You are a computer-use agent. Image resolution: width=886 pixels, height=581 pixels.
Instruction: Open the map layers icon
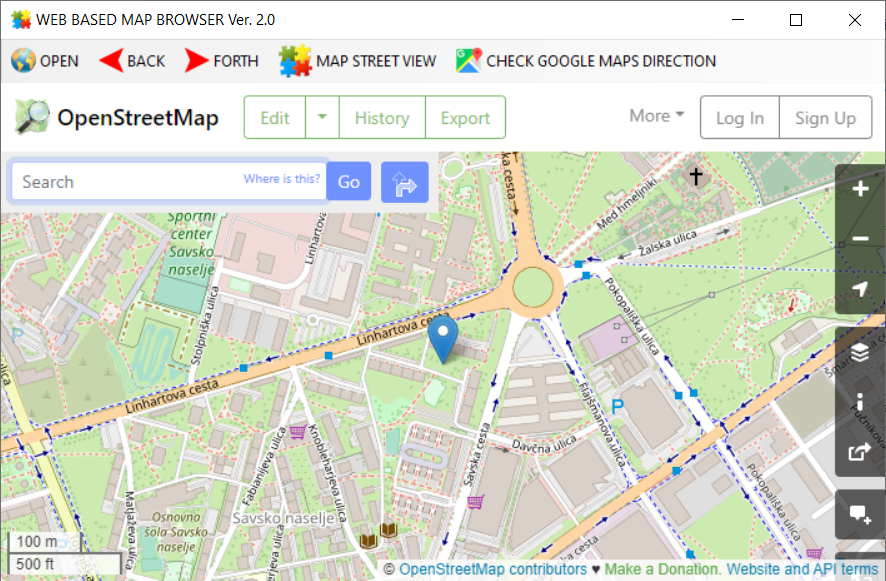(860, 352)
